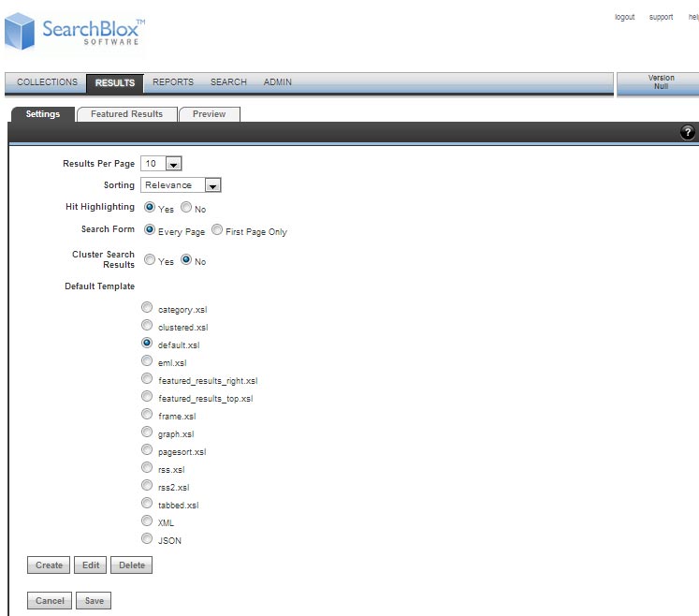Select the JSON template radio
The width and height of the screenshot is (699, 616).
(147, 538)
